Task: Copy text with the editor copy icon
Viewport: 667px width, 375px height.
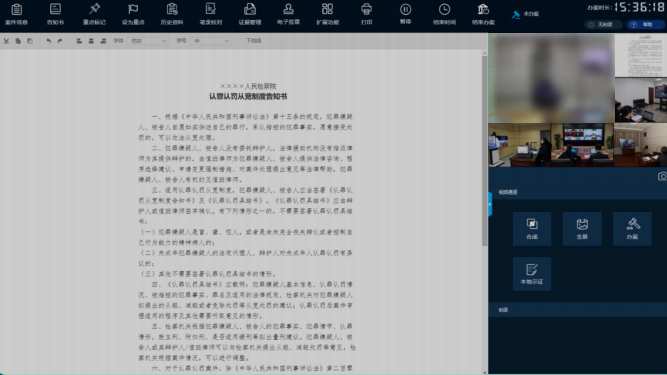Action: click(18, 41)
